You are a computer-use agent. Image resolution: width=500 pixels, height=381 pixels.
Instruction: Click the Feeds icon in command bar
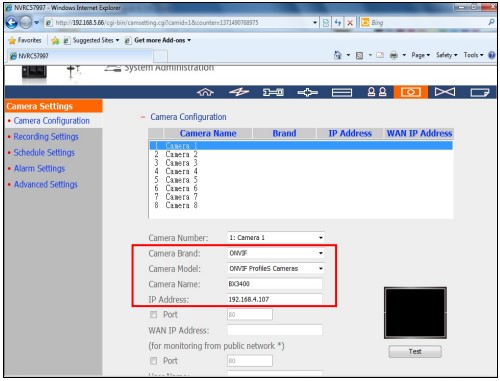359,55
